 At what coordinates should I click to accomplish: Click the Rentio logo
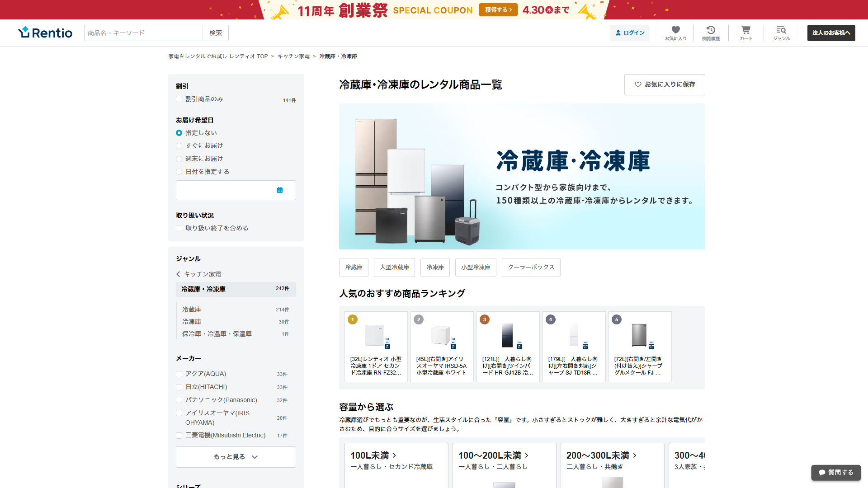(45, 32)
